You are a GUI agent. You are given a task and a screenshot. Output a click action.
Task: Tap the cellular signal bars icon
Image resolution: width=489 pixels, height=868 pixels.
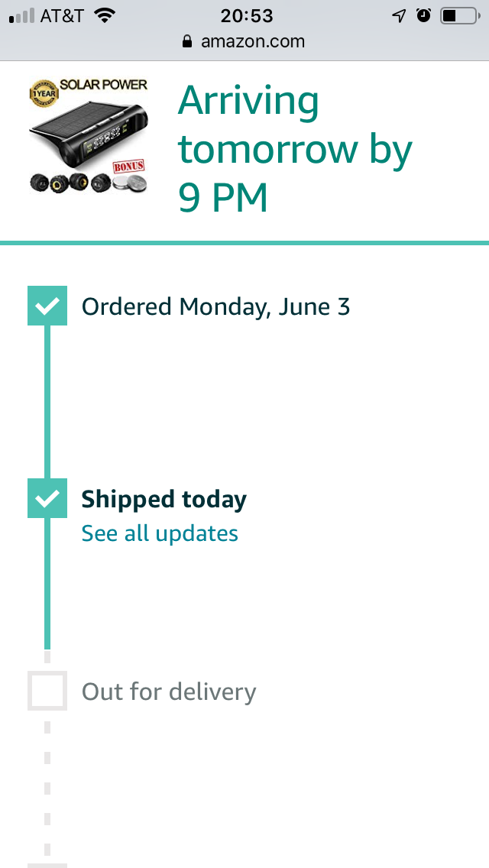(x=21, y=16)
